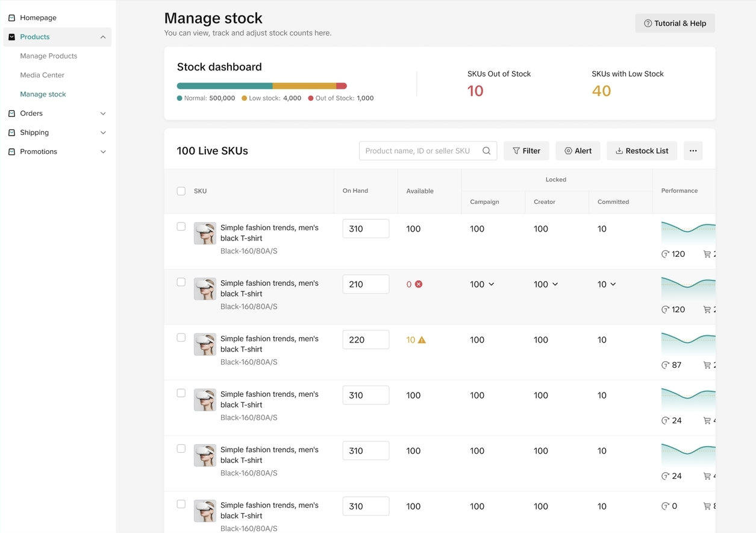Collapse the Products sidebar section
The width and height of the screenshot is (756, 533).
[103, 37]
